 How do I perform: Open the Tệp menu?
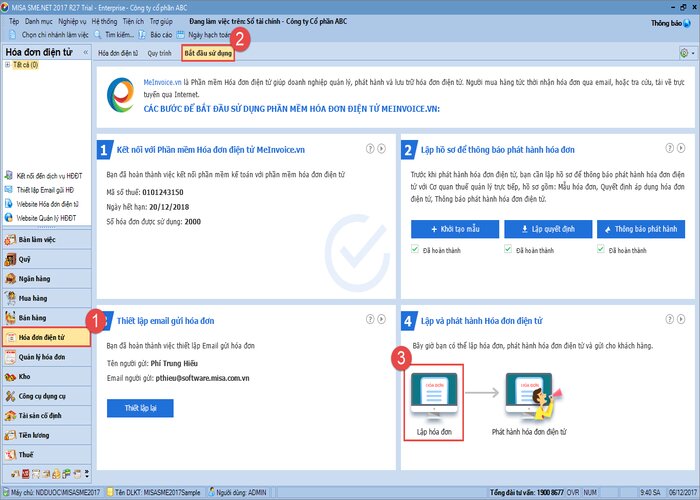pos(14,21)
